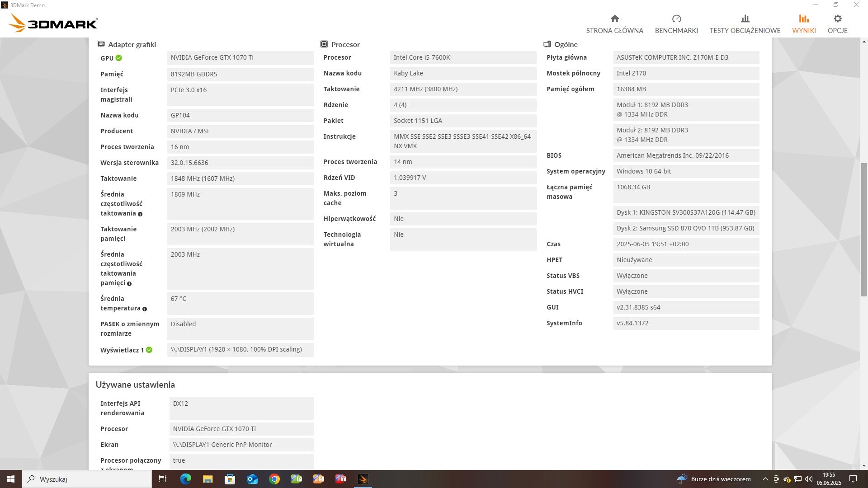
Task: Show info for Średnia częstotliwość taktowania pamięci
Action: pos(129,284)
